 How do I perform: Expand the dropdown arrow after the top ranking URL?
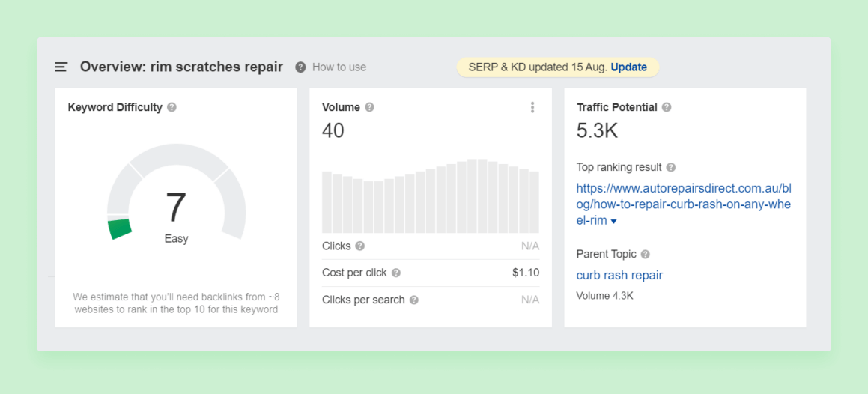tap(613, 222)
